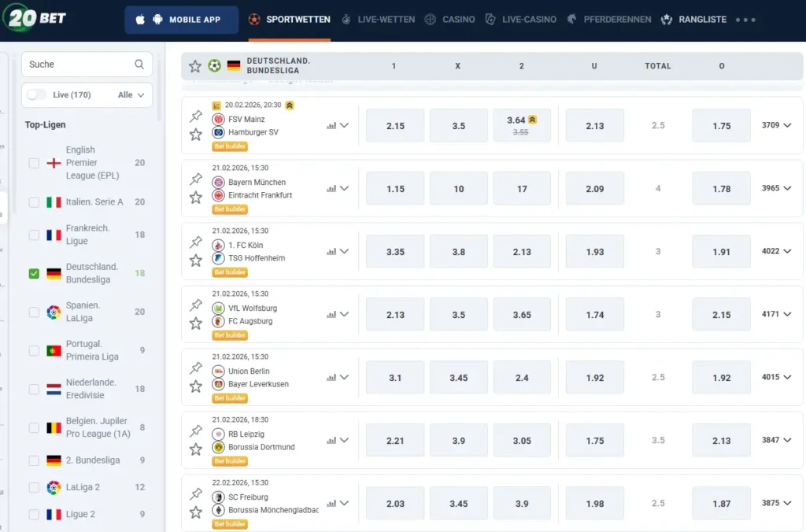This screenshot has width=806, height=532.
Task: Expand 4022 more markets for 1. FC Köln match
Action: (x=776, y=251)
